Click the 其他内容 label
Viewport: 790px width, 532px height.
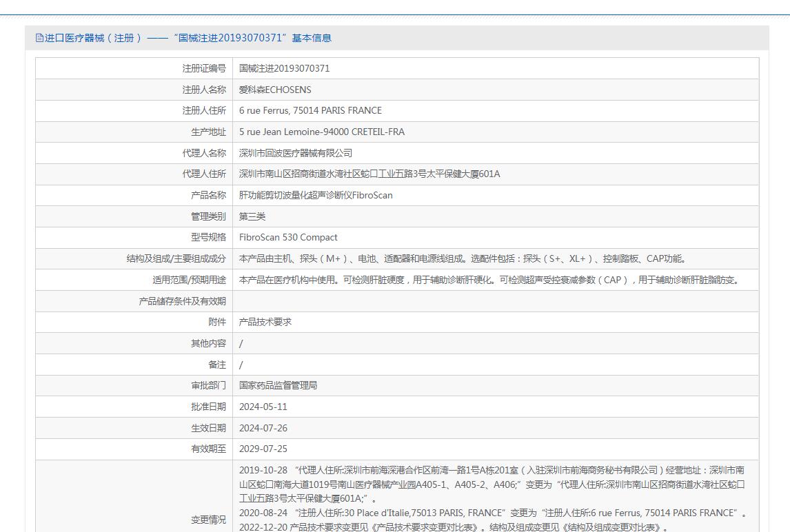(209, 344)
